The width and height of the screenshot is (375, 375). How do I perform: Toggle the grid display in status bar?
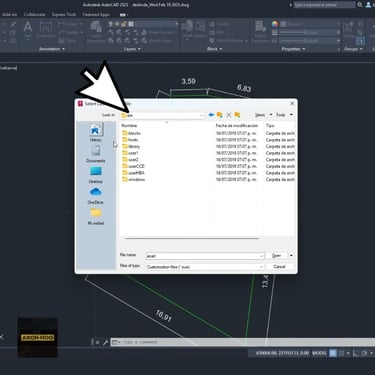pos(333,353)
